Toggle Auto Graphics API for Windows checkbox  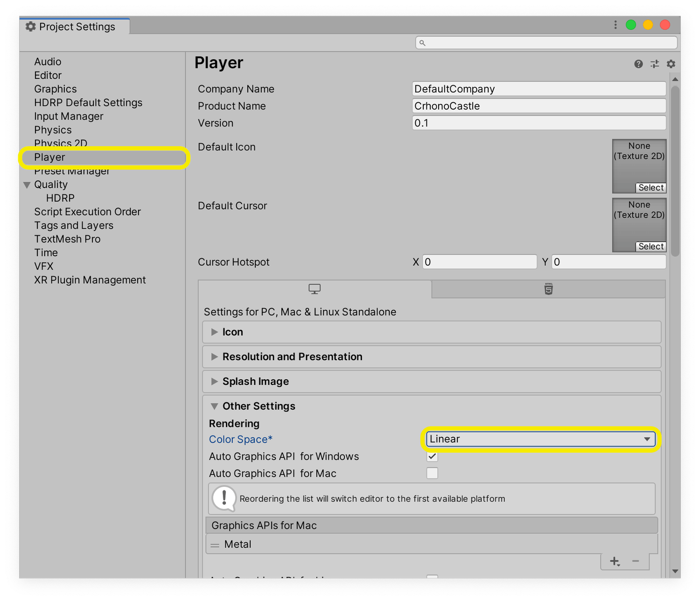[x=432, y=456]
